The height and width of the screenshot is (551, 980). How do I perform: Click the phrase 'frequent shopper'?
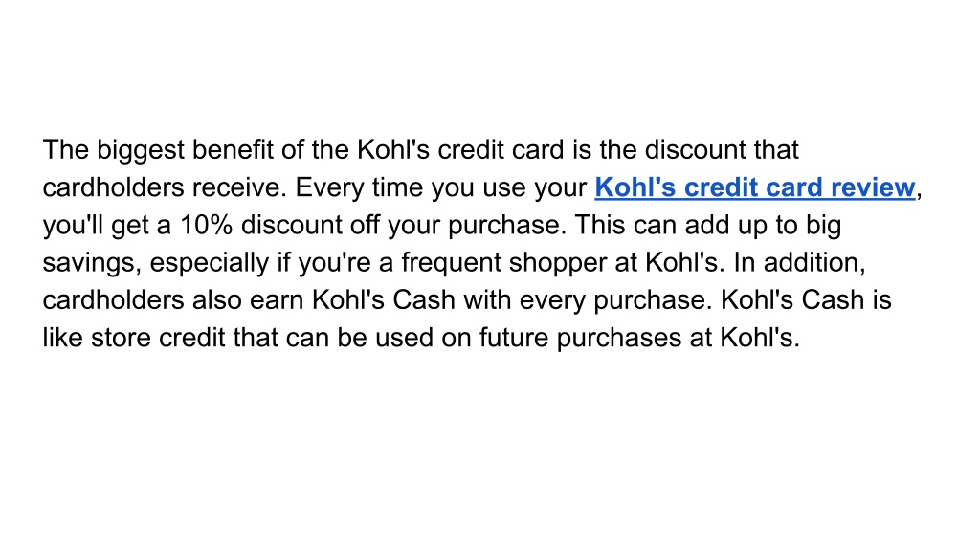point(503,263)
